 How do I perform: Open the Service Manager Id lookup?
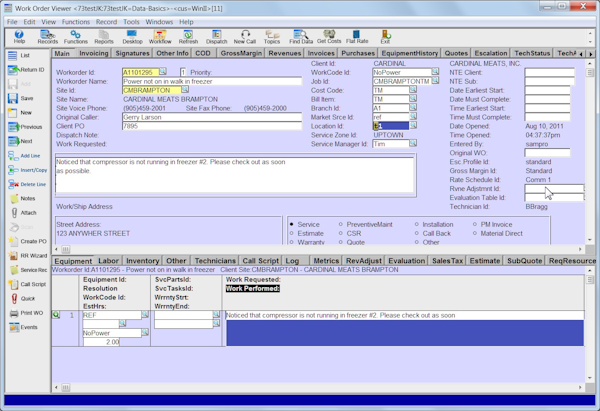point(413,144)
